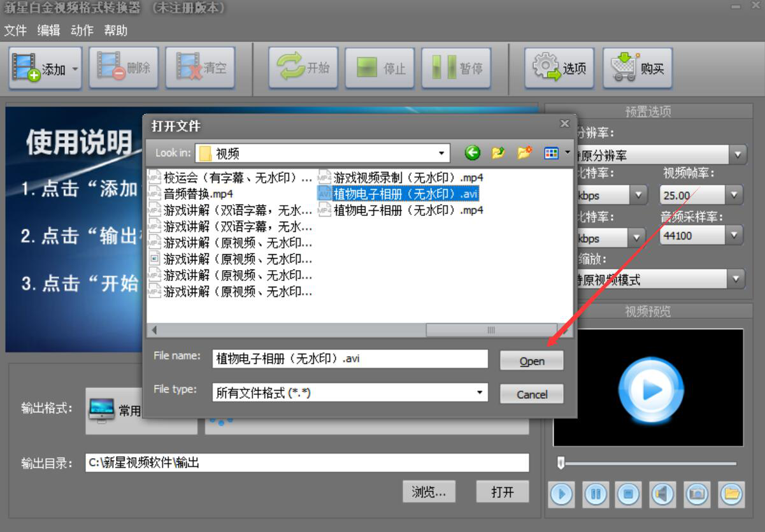Screen dimensions: 765x532
Task: Click the 暂停 (pause) toolbar button
Action: pos(456,68)
